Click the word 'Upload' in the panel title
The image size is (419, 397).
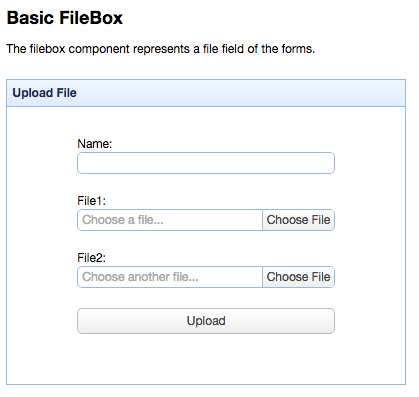(x=33, y=93)
